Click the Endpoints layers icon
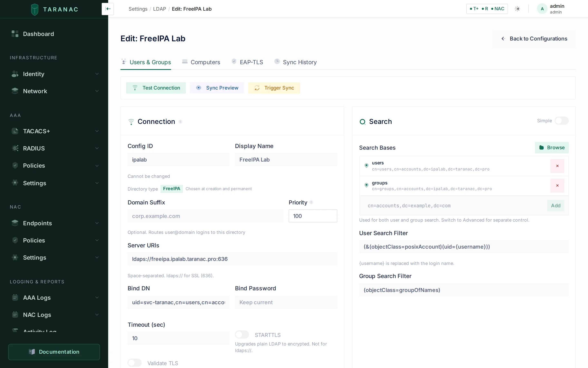The height and width of the screenshot is (368, 588). click(15, 223)
